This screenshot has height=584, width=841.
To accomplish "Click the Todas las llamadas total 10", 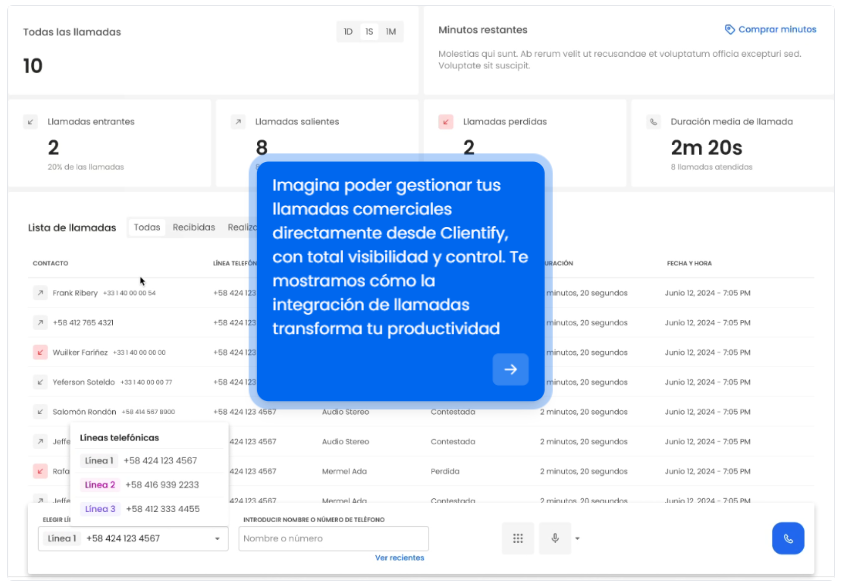I will pos(33,66).
